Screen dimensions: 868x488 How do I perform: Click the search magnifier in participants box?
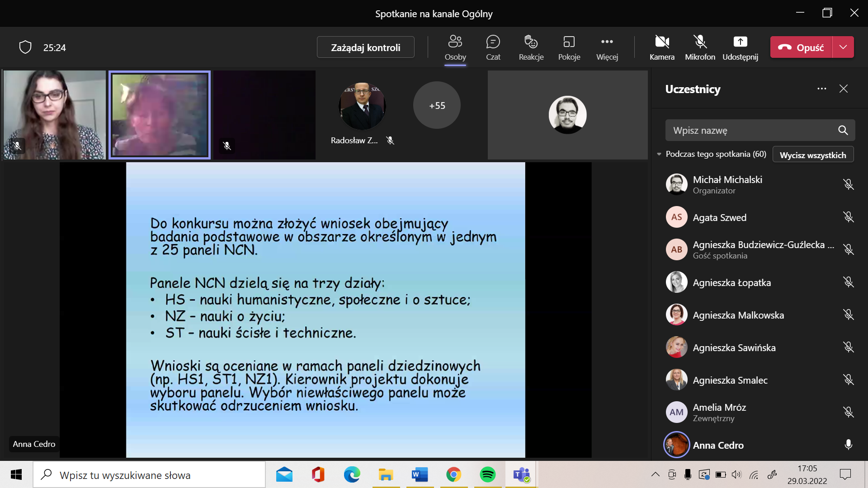843,131
